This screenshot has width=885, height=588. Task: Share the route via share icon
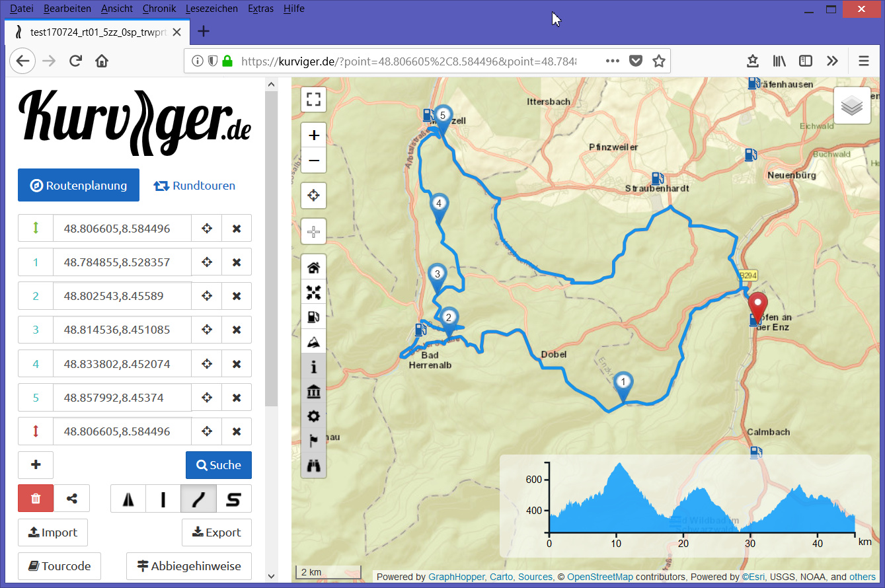tap(71, 499)
